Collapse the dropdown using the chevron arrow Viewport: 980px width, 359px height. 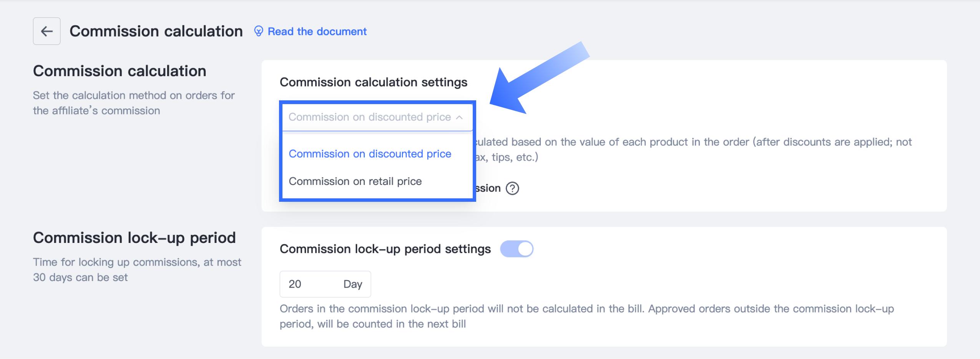459,117
